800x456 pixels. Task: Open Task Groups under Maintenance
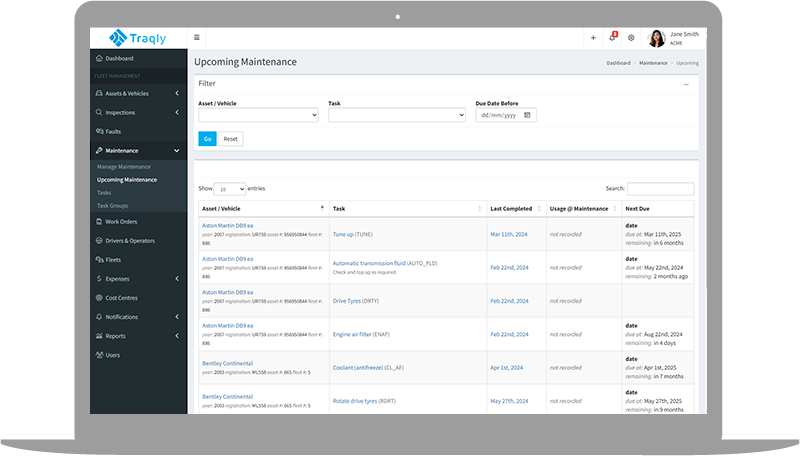[x=112, y=206]
